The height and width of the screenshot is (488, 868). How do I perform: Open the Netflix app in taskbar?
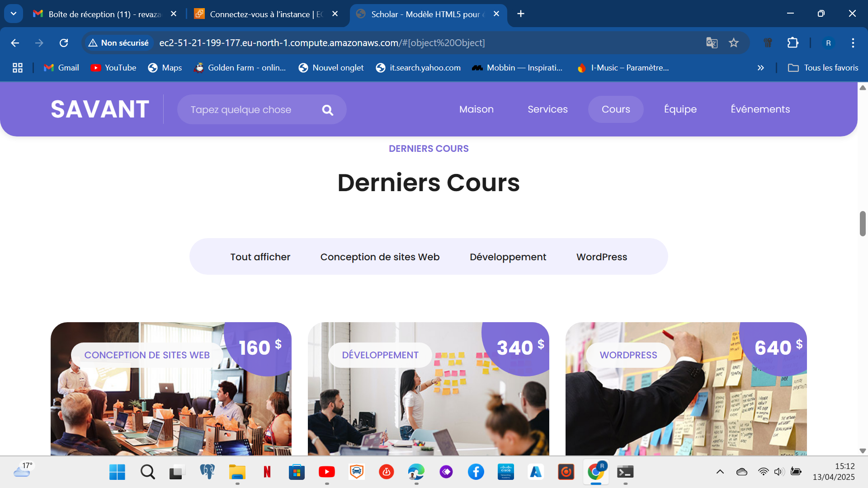(267, 472)
